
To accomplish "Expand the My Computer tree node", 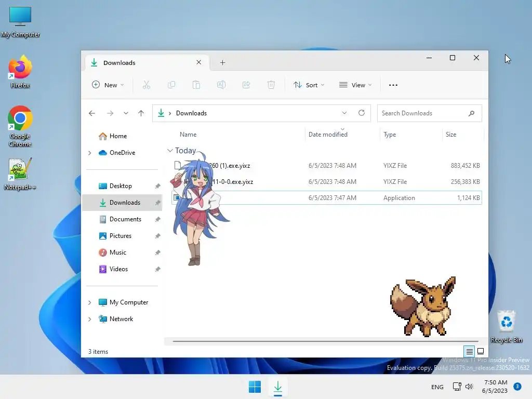I will click(89, 303).
